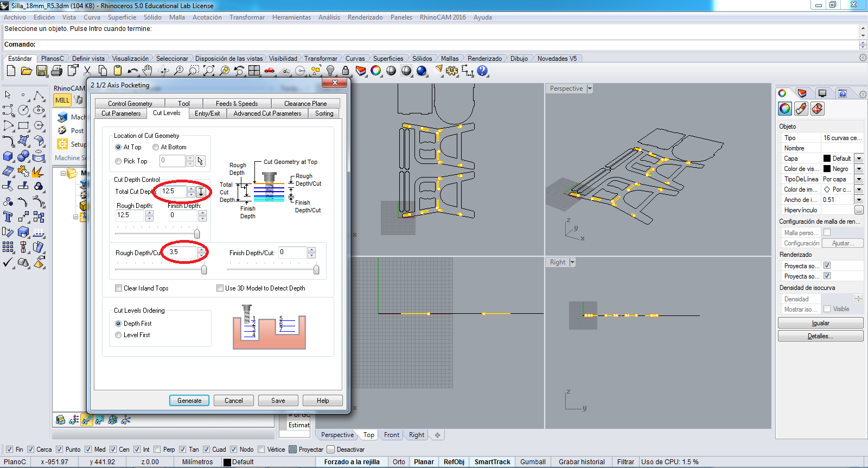
Task: Open the Layers panel icon
Action: coord(361,71)
